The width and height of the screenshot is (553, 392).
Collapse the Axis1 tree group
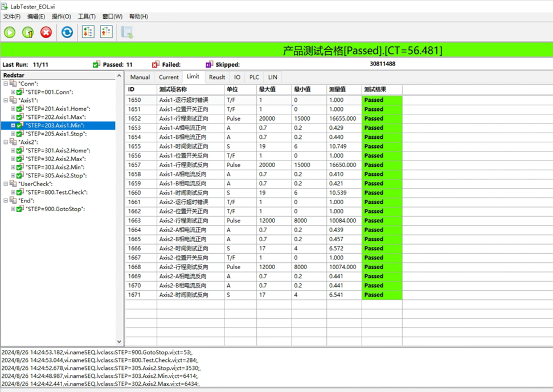(x=6, y=100)
